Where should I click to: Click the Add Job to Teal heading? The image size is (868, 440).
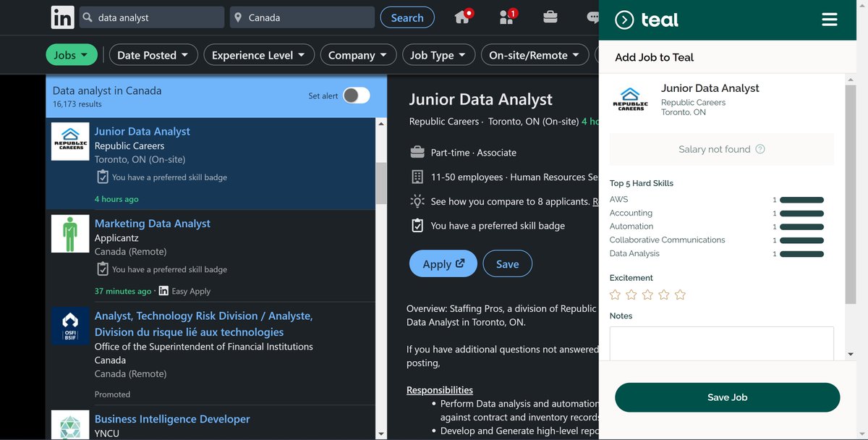[654, 57]
